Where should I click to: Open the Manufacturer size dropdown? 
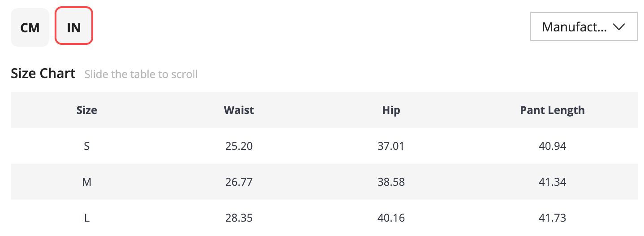(x=584, y=27)
